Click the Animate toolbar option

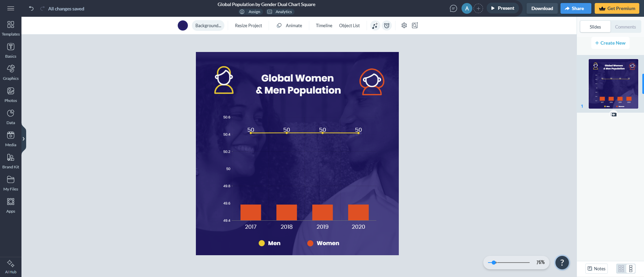[289, 25]
